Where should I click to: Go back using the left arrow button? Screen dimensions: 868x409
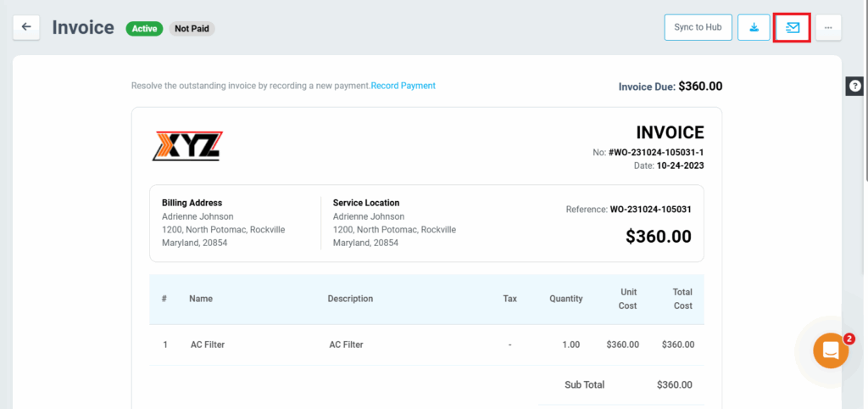[26, 27]
